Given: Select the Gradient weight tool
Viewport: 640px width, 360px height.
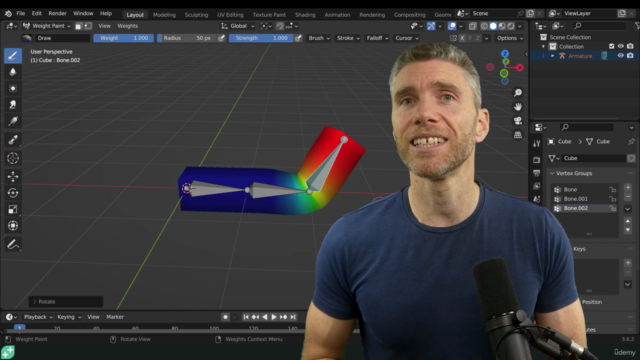Looking at the screenshot, I should click(x=13, y=121).
